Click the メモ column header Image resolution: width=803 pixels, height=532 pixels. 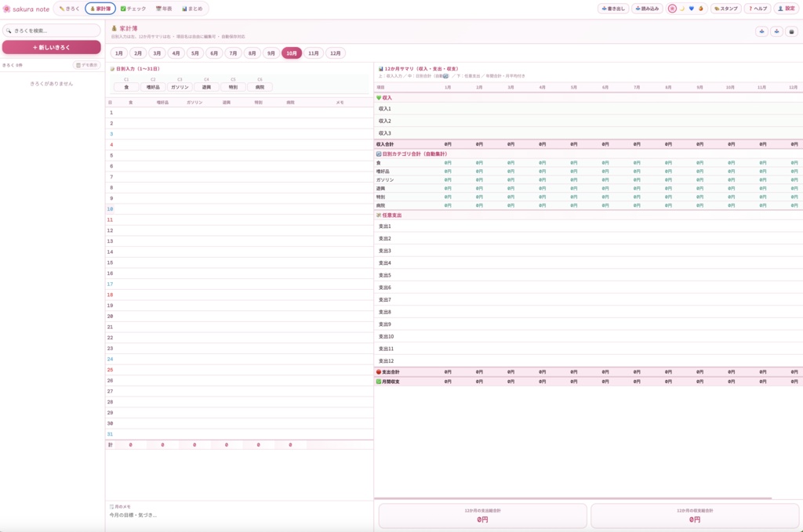(340, 103)
